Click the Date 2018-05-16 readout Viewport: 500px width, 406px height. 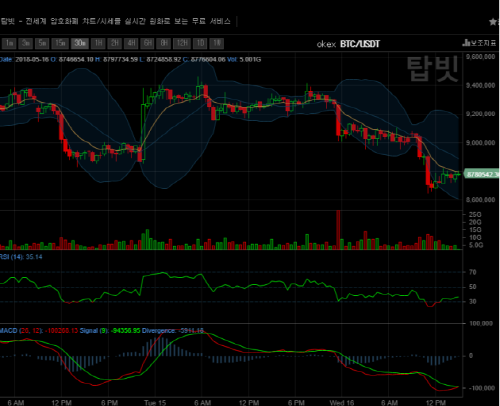[24, 59]
